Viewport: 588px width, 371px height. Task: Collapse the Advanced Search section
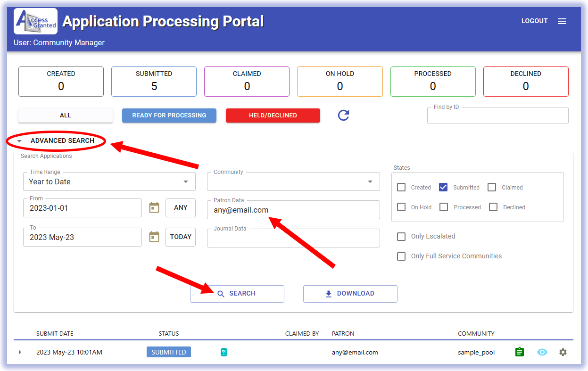point(56,140)
